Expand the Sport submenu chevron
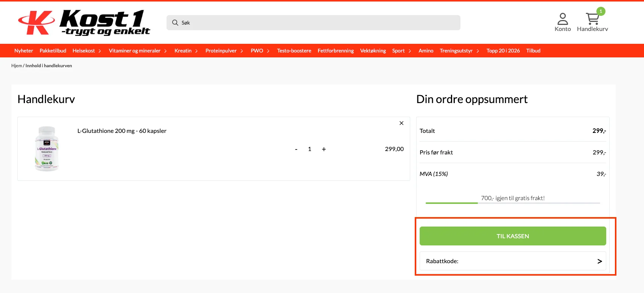Viewport: 644px width, 293px height. tap(410, 51)
